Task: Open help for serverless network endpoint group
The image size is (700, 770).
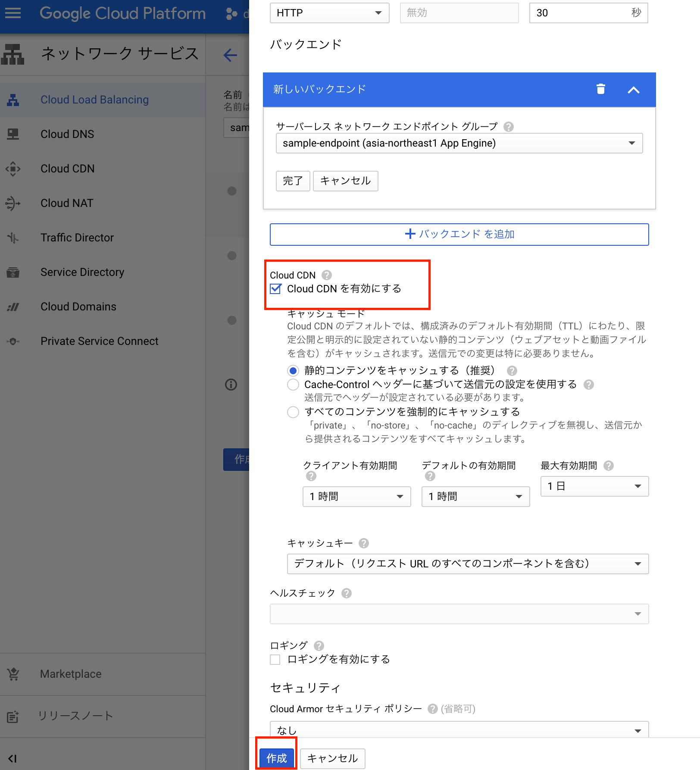Action: pos(509,126)
